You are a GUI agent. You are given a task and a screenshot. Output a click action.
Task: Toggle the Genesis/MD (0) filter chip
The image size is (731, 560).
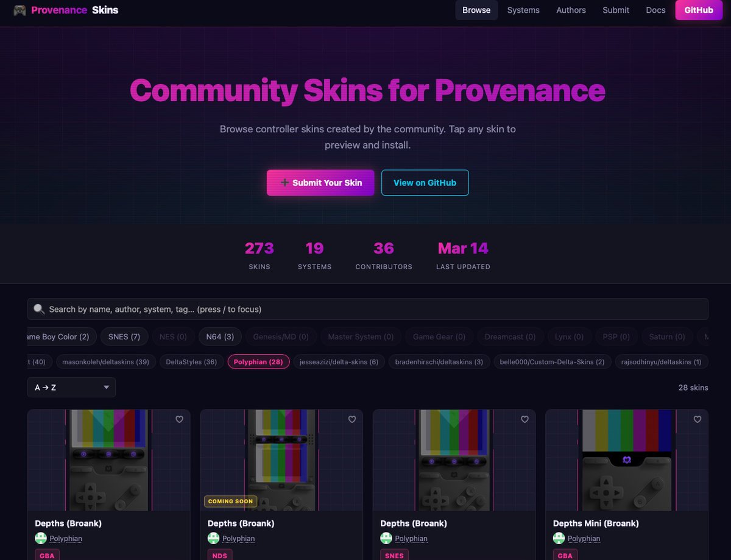click(x=281, y=336)
